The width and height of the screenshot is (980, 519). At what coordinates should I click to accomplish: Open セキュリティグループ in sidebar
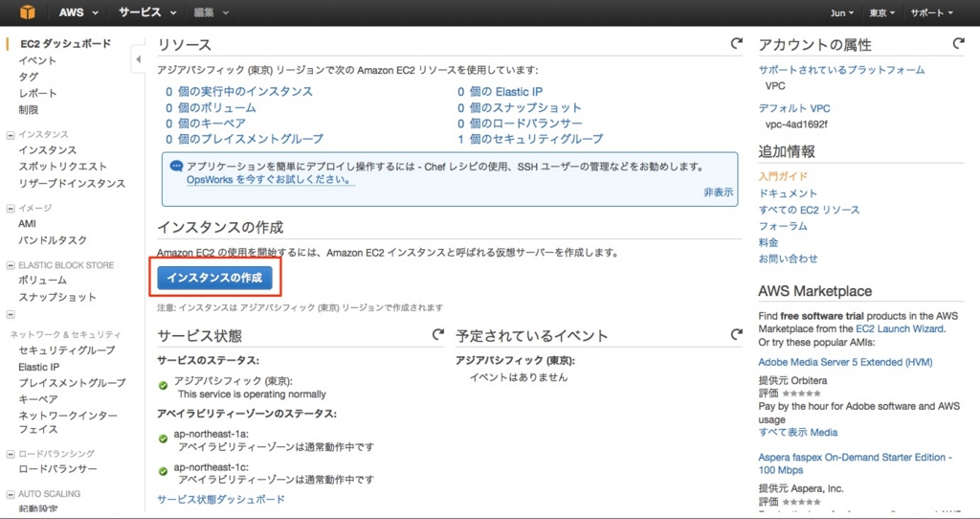click(67, 350)
